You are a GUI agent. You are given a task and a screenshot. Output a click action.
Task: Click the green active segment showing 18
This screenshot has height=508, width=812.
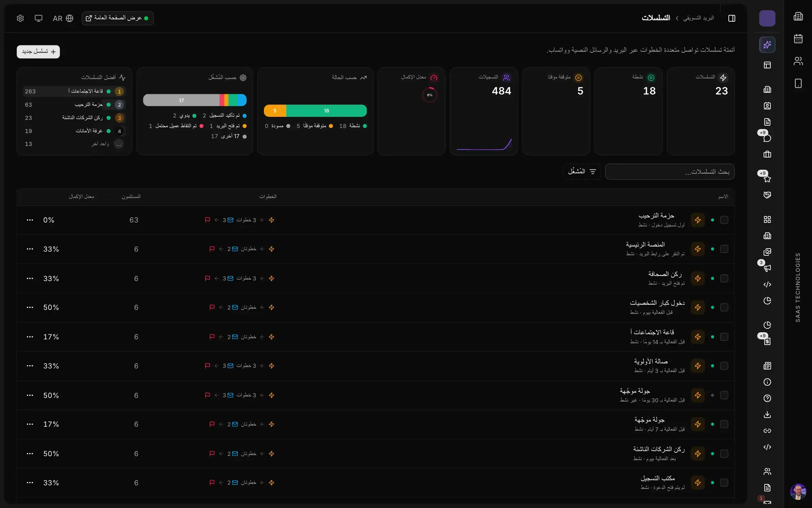pos(326,111)
